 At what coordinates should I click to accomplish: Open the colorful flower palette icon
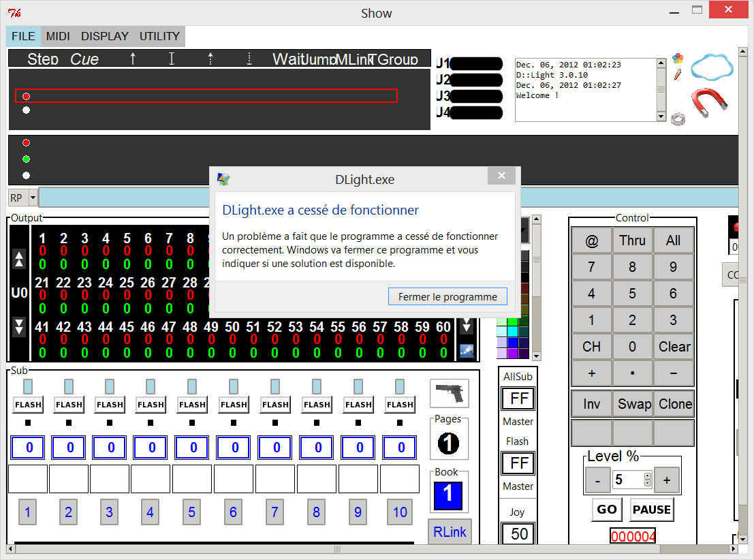[677, 59]
